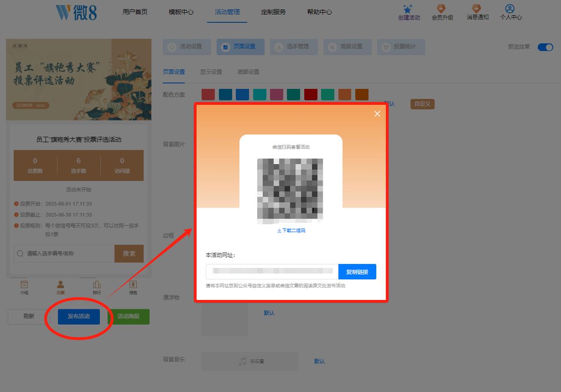Open 会员升级 via its badge icon
The image size is (561, 392).
[x=441, y=8]
